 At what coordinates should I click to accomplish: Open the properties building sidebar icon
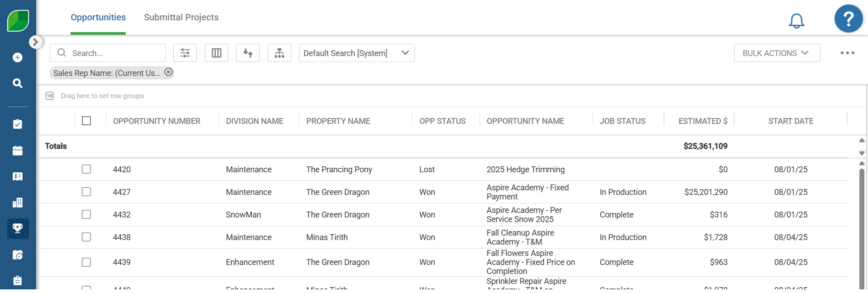pyautogui.click(x=18, y=203)
